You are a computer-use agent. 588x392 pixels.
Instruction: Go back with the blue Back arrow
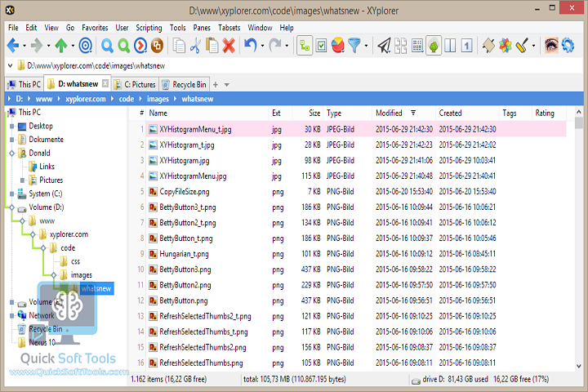[13, 46]
